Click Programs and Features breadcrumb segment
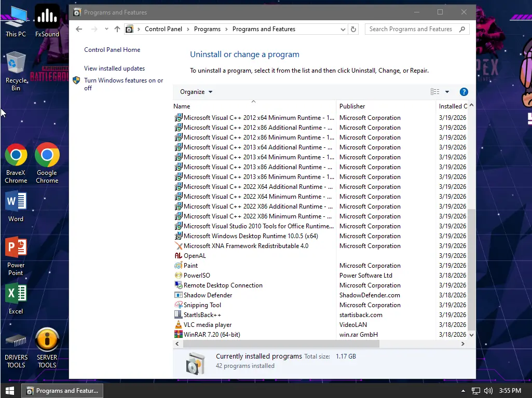The width and height of the screenshot is (532, 398). point(264,29)
